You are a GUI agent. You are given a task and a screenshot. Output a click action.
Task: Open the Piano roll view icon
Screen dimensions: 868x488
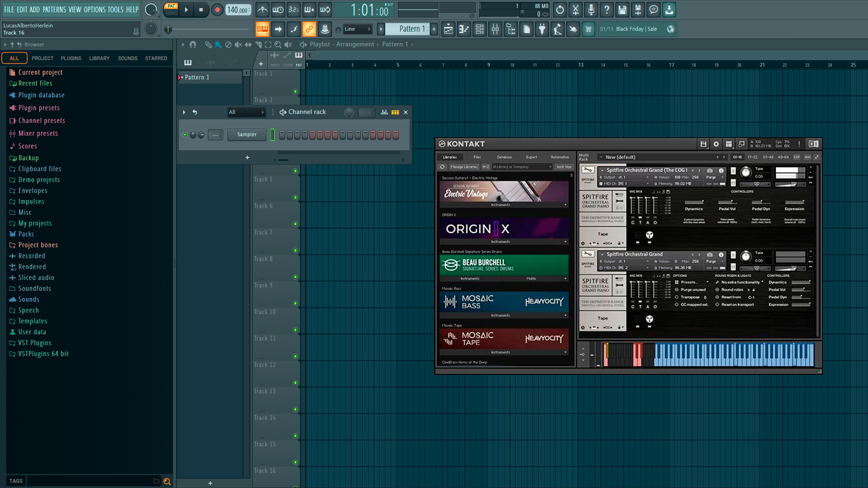[x=464, y=29]
